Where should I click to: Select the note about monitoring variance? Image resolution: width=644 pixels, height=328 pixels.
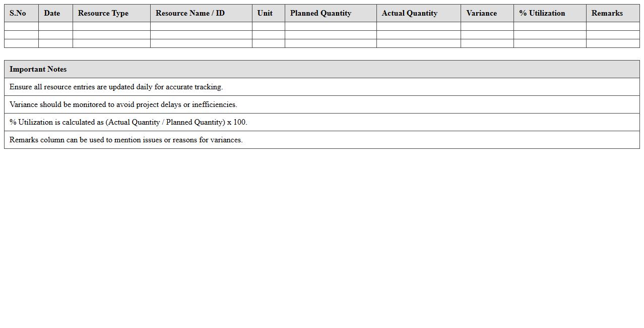[x=123, y=104]
